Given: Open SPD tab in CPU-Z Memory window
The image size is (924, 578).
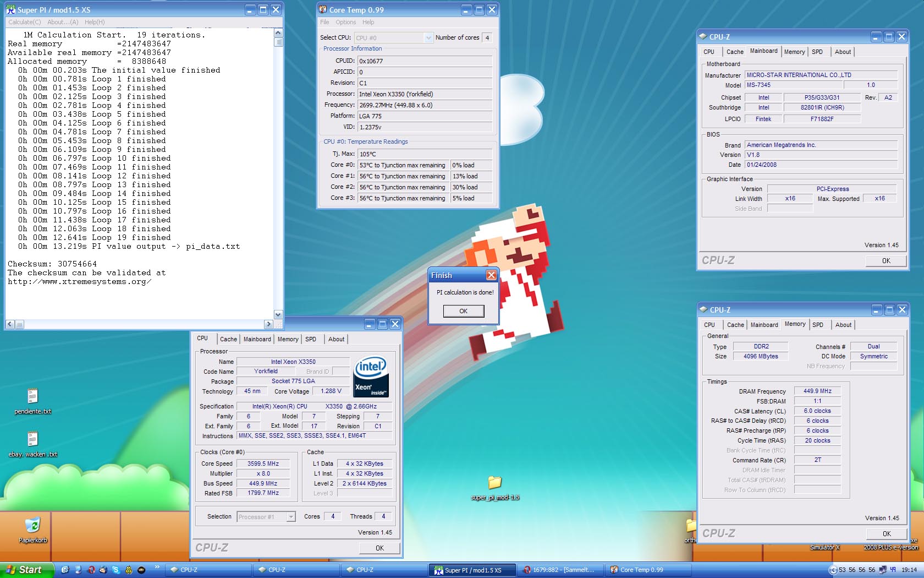Looking at the screenshot, I should point(818,325).
